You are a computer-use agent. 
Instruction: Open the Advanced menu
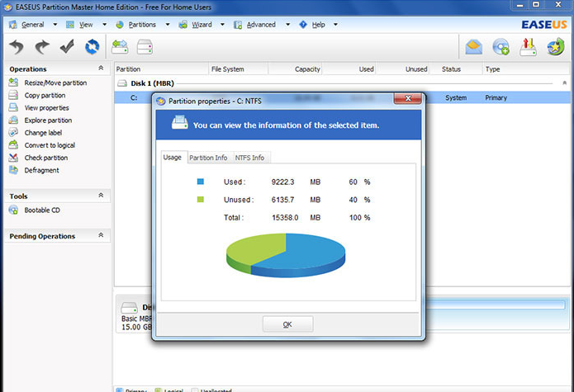261,25
